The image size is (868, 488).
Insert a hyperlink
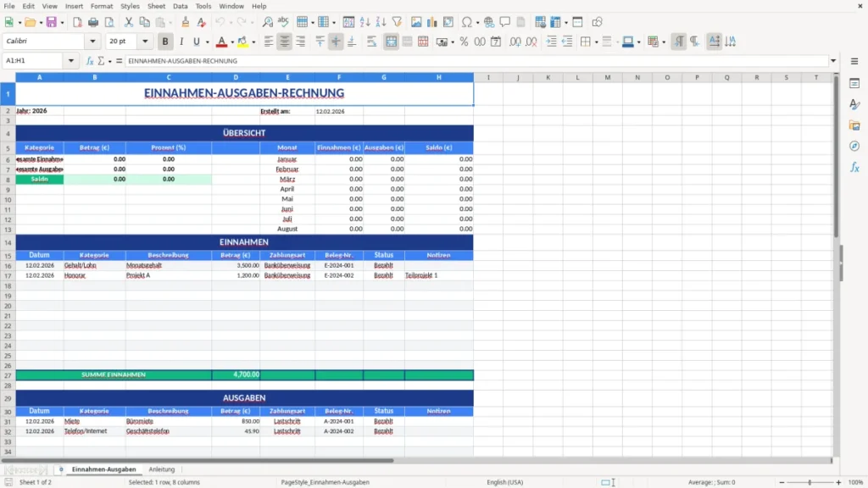click(x=489, y=22)
